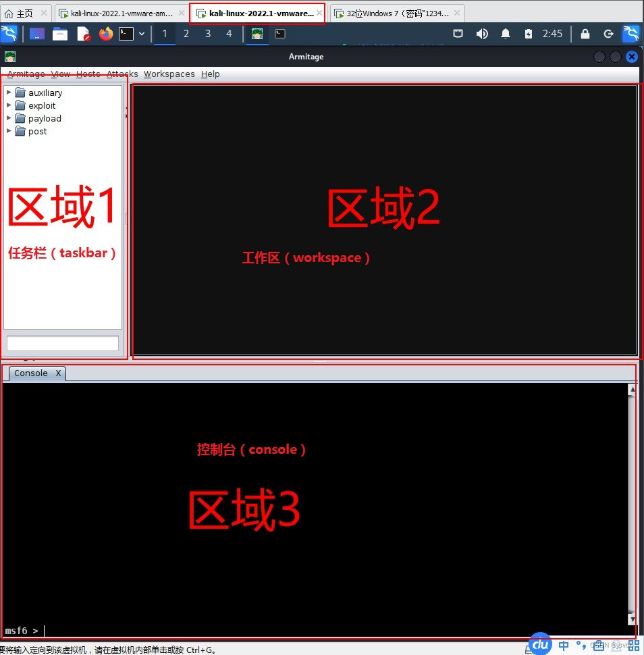This screenshot has width=644, height=655.
Task: Switch to workspace 2 in panel
Action: (x=186, y=34)
